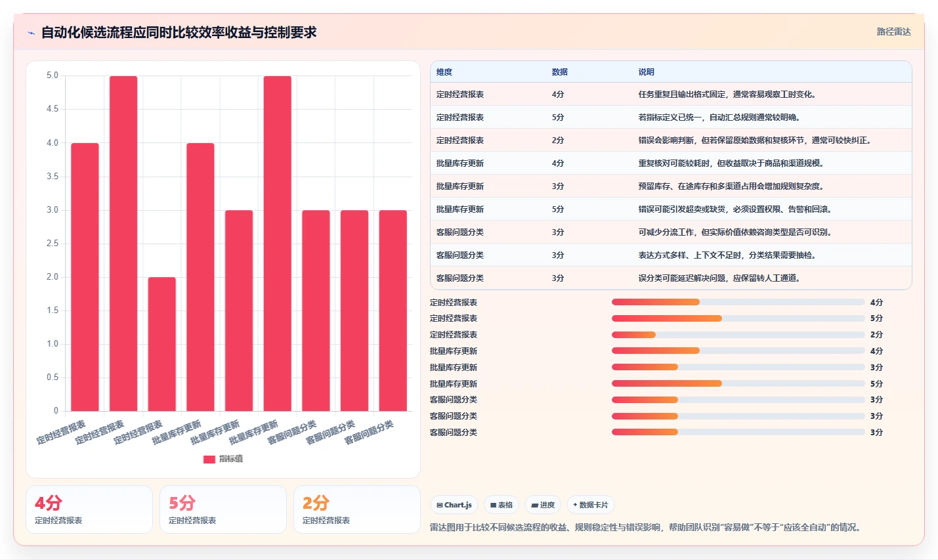Screen dimensions: 938x560
Task: Click the 定时经营报表 chart bar reaching 2.0
Action: coord(161,344)
